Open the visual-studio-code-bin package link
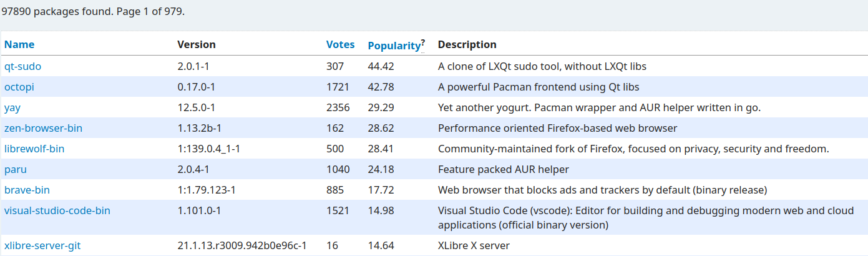 pyautogui.click(x=57, y=210)
